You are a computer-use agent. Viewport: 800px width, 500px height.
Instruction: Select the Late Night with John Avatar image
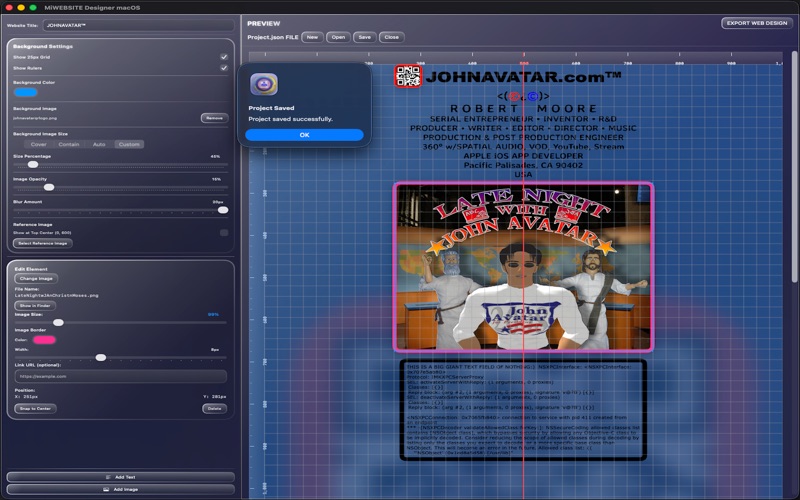[523, 267]
